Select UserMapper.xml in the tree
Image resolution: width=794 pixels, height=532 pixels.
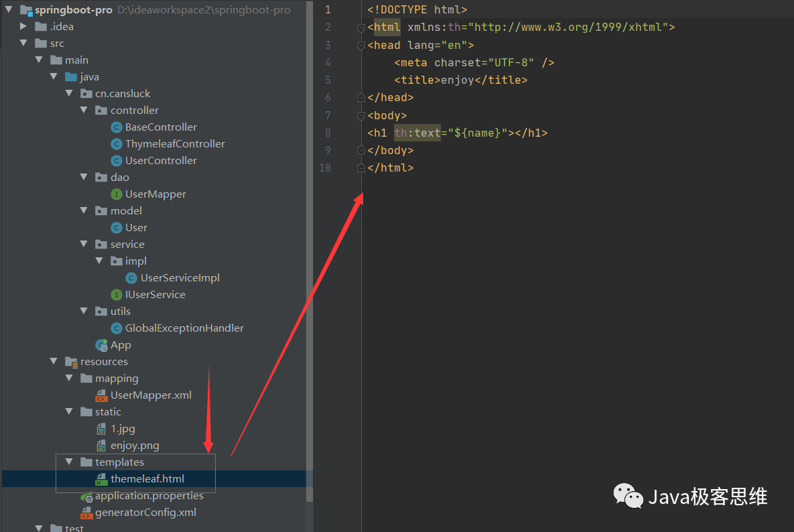click(151, 395)
